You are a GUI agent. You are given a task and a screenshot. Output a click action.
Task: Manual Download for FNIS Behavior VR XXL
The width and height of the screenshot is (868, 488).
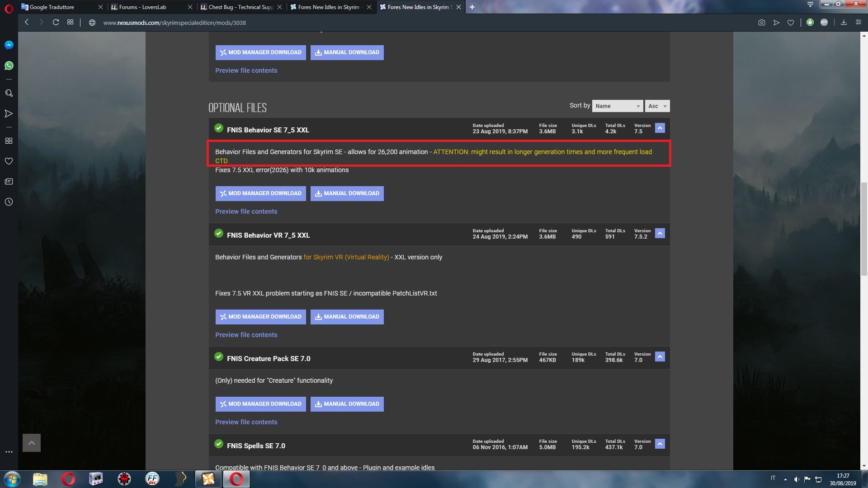(347, 317)
